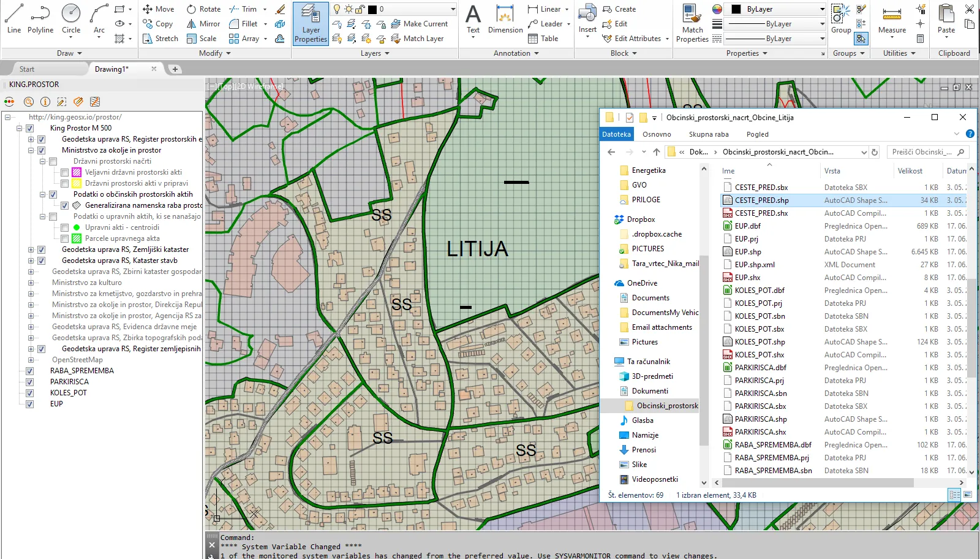Viewport: 980px width, 559px height.
Task: Uncheck the EUP layer checkbox
Action: click(x=29, y=404)
